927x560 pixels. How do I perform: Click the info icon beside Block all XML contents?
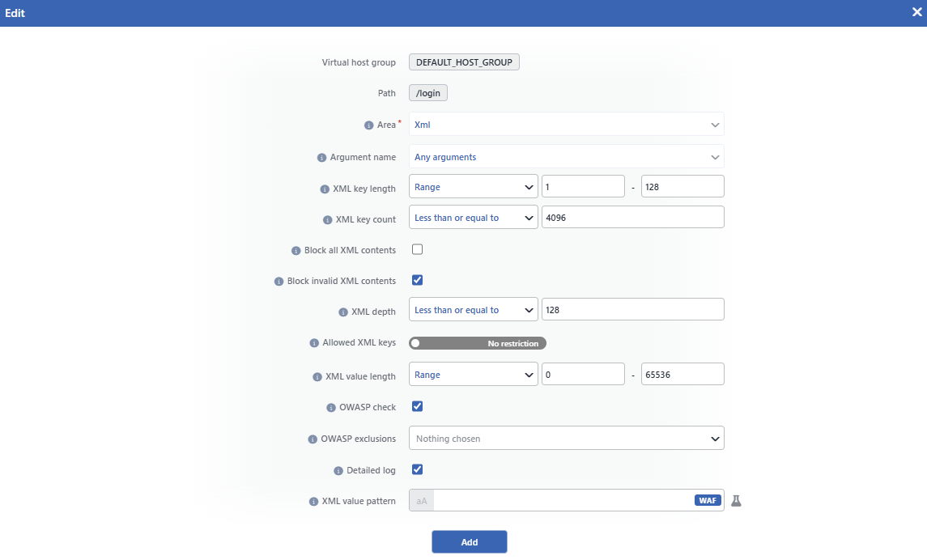tap(296, 251)
